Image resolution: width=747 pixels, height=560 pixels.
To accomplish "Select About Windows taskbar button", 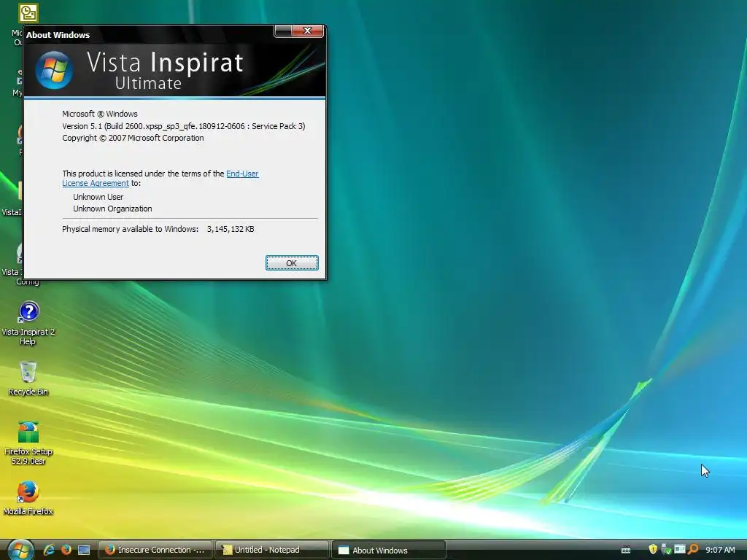I will pos(388,550).
